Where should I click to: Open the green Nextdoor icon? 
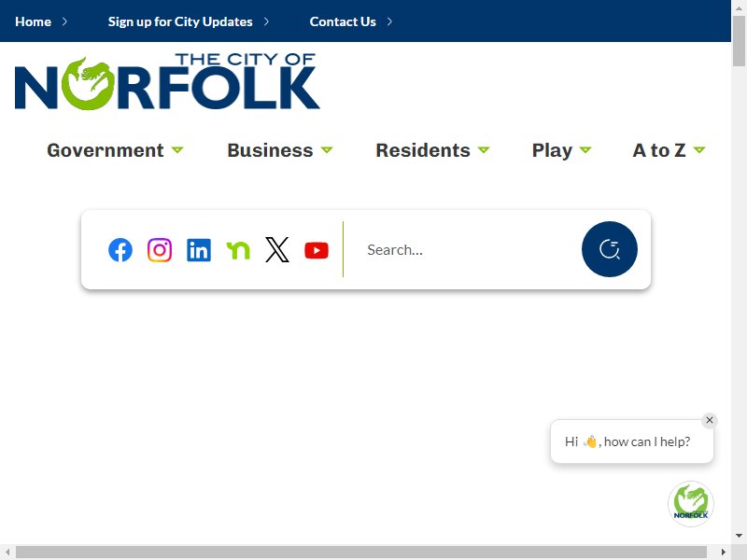(x=238, y=250)
